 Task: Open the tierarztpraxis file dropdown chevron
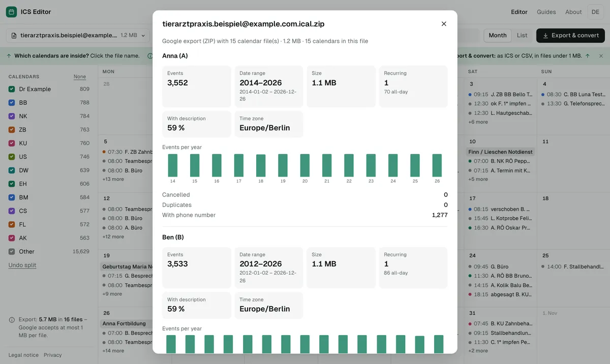pyautogui.click(x=143, y=36)
